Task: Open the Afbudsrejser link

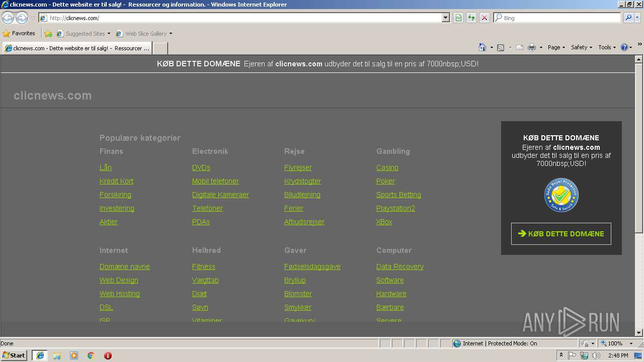Action: 304,222
